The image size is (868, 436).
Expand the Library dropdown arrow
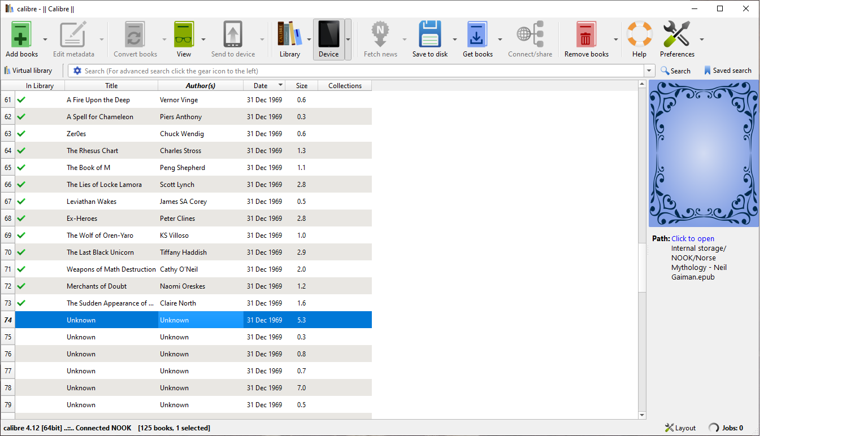point(309,40)
